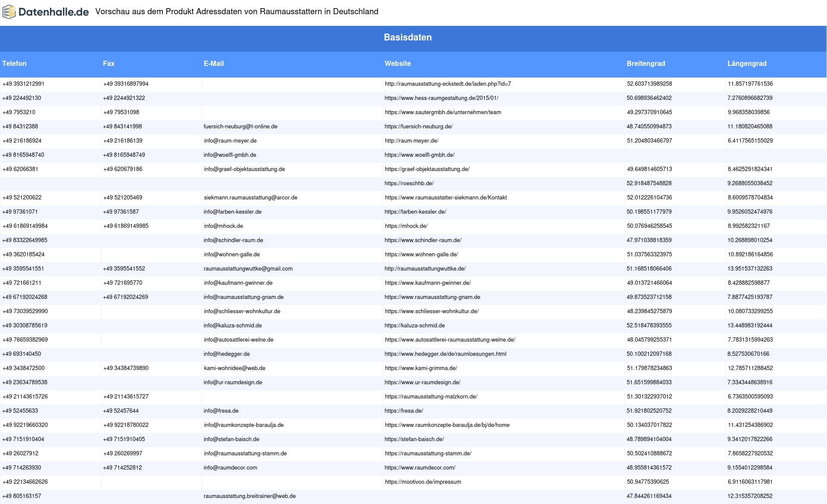
Task: Select the Breitengrad column header
Action: click(646, 63)
